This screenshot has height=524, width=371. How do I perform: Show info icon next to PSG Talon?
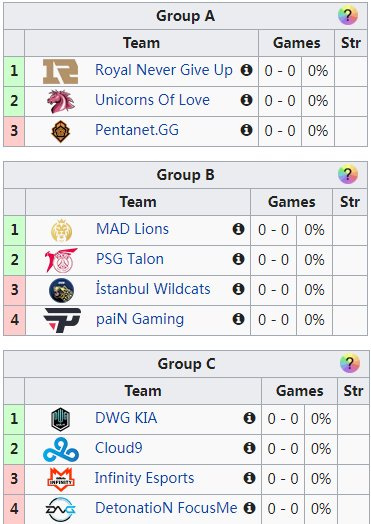[x=238, y=259]
